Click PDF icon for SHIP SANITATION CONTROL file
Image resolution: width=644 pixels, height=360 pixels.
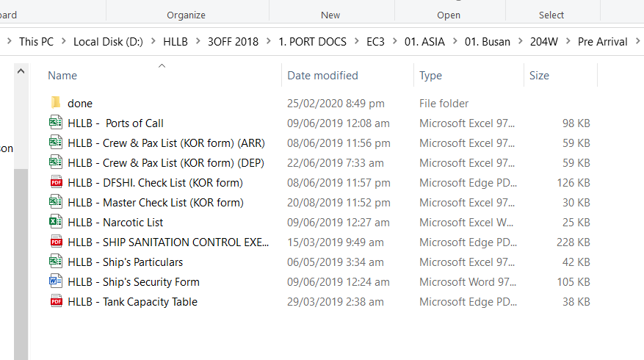click(56, 242)
